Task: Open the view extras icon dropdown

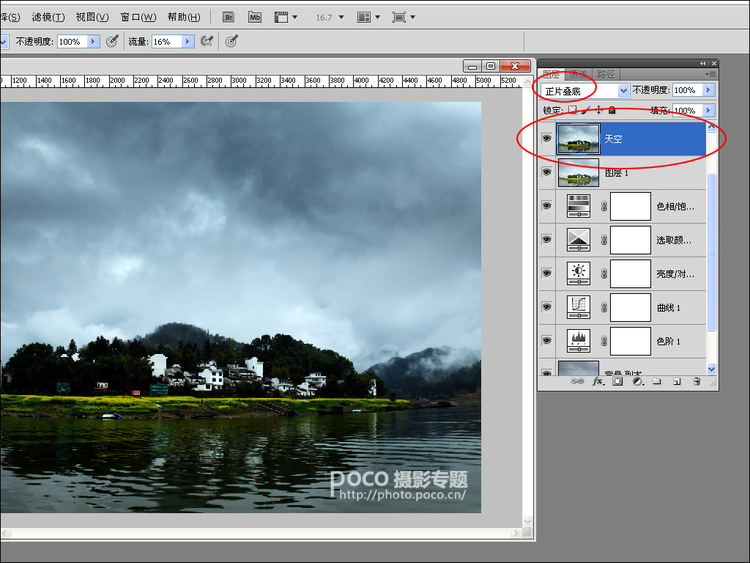Action: click(x=286, y=17)
